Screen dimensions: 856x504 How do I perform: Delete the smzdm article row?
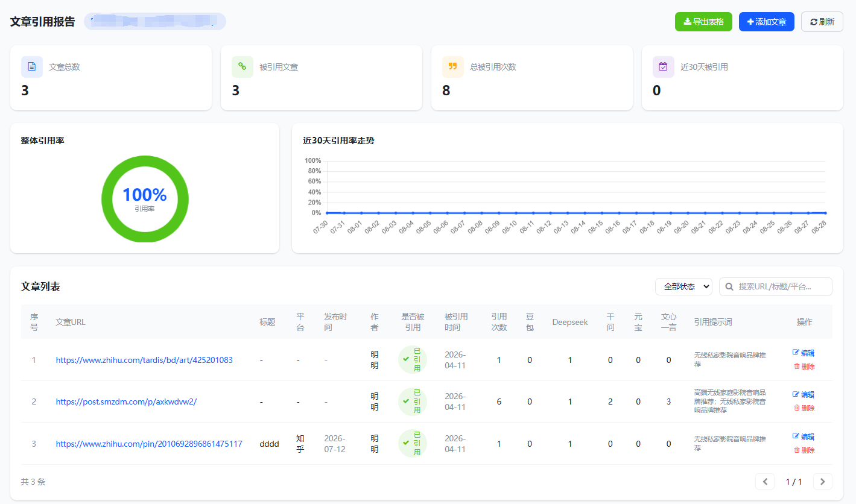[x=804, y=408]
